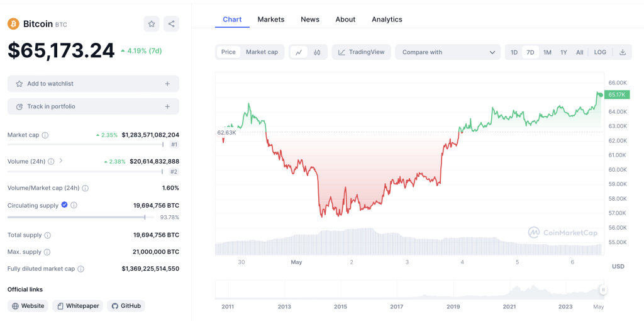The height and width of the screenshot is (321, 644).
Task: Show Fully diluted market cap info icon
Action: click(x=81, y=269)
